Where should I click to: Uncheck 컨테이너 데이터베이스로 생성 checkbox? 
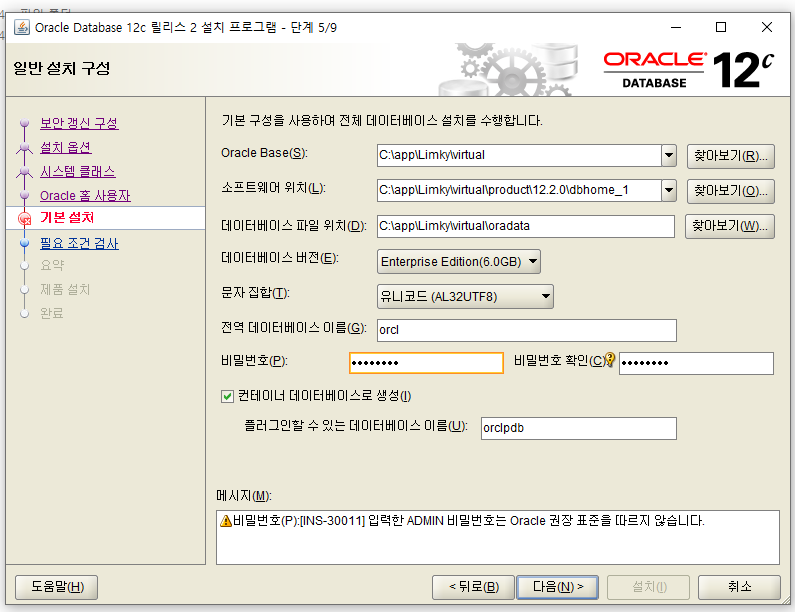tap(228, 396)
